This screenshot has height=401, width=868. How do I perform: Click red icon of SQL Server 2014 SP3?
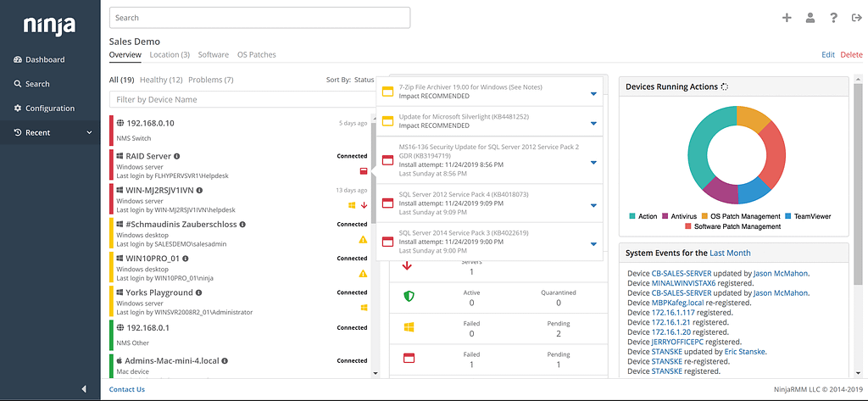point(388,242)
